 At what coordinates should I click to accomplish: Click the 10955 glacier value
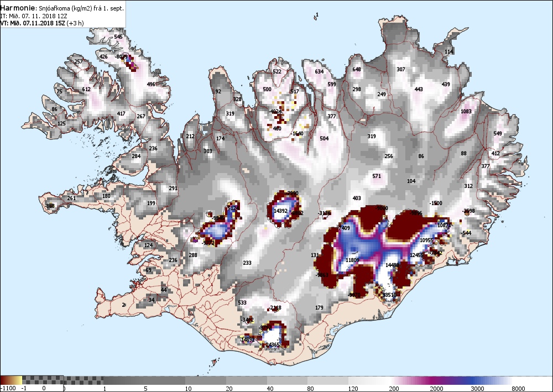pyautogui.click(x=426, y=241)
